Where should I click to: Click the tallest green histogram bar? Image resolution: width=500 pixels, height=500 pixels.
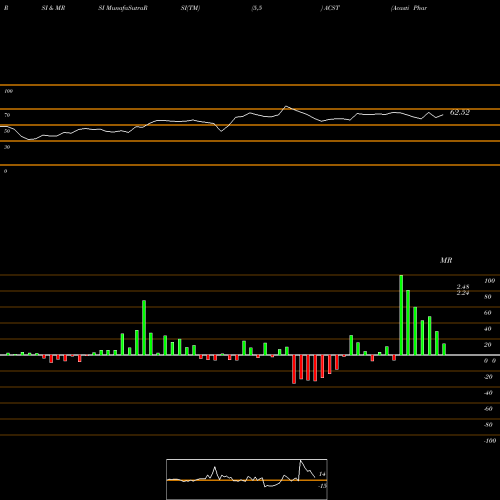pyautogui.click(x=401, y=315)
